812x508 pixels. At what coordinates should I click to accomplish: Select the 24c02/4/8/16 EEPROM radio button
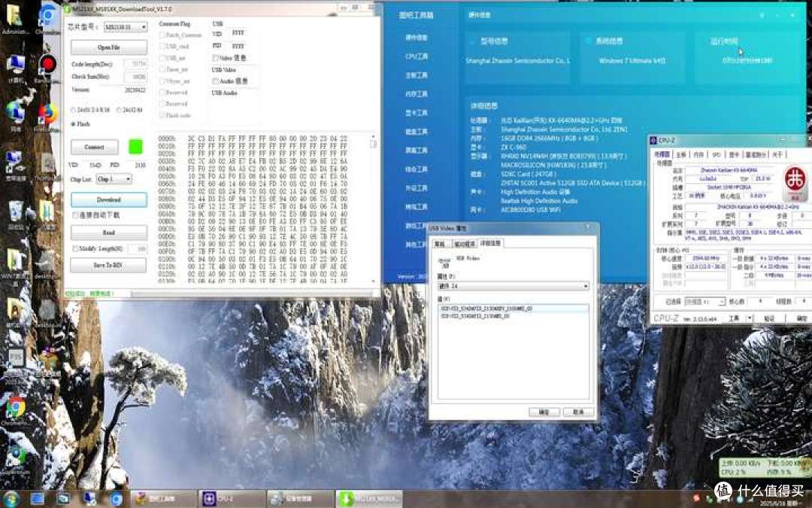pyautogui.click(x=74, y=110)
